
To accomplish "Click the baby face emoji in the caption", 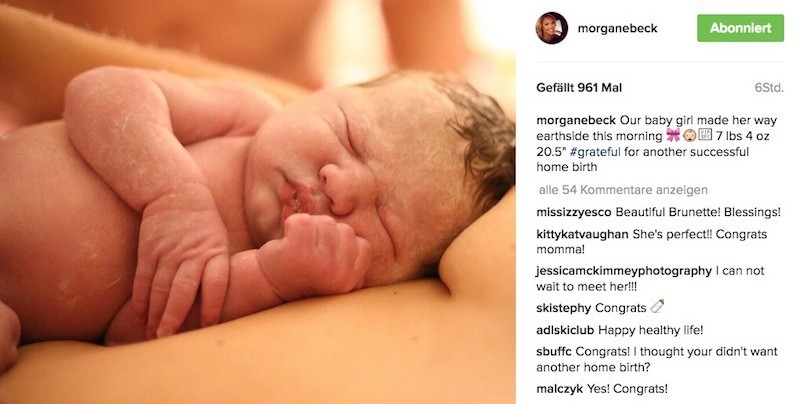I will 689,136.
